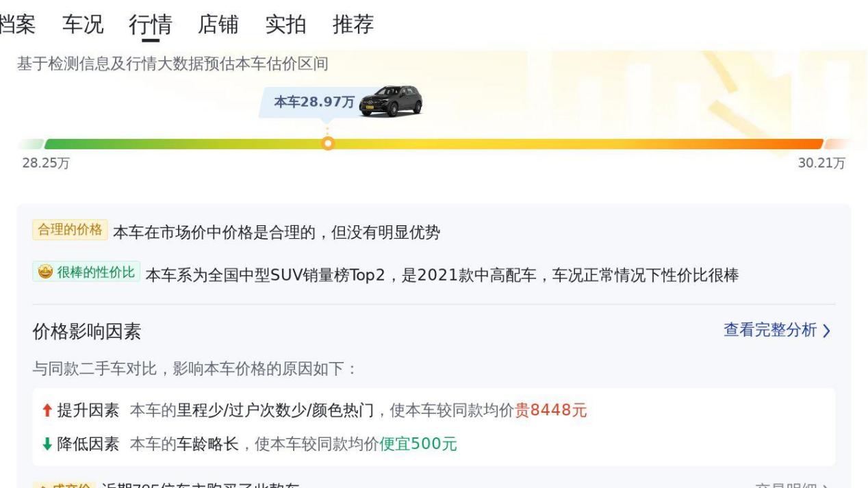Open the 查看完整分析 link
Viewport: 868px width, 488px height.
769,331
